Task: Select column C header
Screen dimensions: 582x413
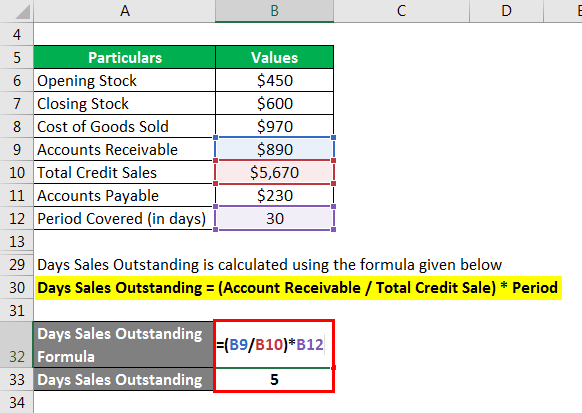Action: [x=401, y=11]
